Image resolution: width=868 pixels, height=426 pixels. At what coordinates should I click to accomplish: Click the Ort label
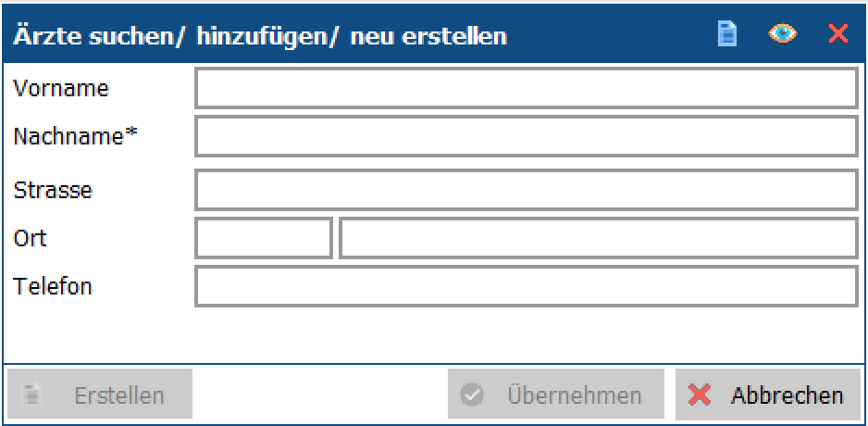tap(30, 238)
